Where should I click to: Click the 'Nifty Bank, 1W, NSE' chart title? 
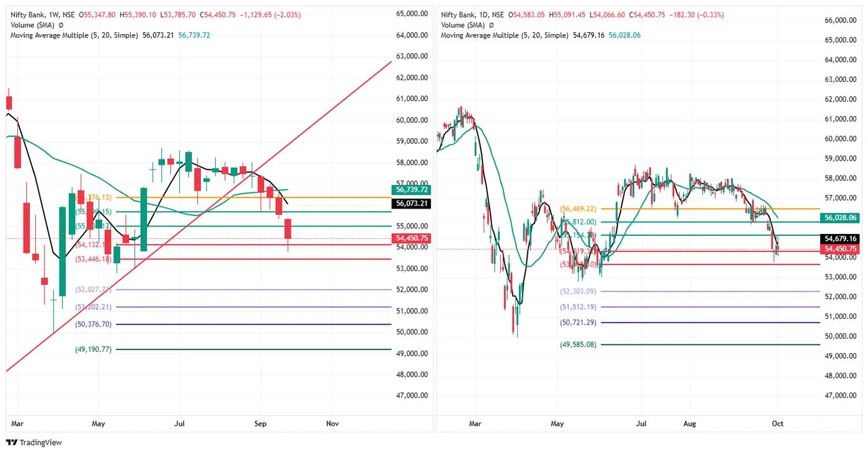tap(42, 15)
